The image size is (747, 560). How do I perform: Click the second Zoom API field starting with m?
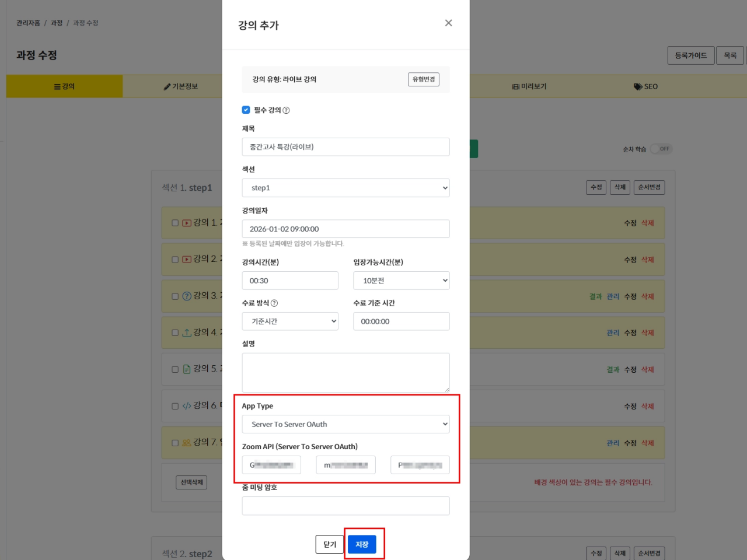point(345,465)
